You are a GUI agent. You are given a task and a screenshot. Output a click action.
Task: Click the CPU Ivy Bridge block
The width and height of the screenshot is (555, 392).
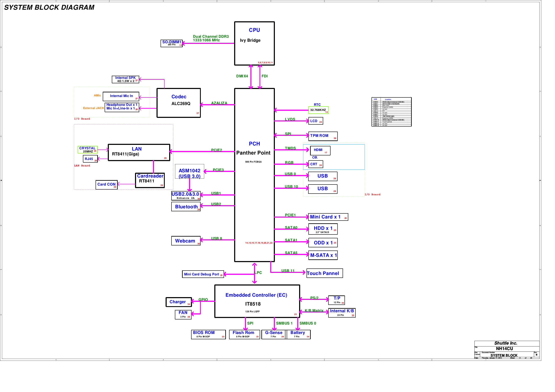click(x=254, y=43)
